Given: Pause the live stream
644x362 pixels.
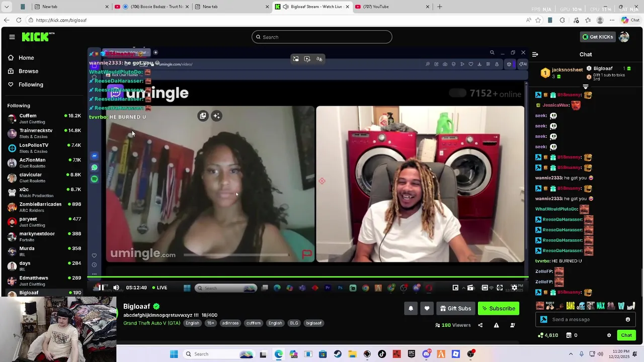Looking at the screenshot, I should click(x=101, y=288).
